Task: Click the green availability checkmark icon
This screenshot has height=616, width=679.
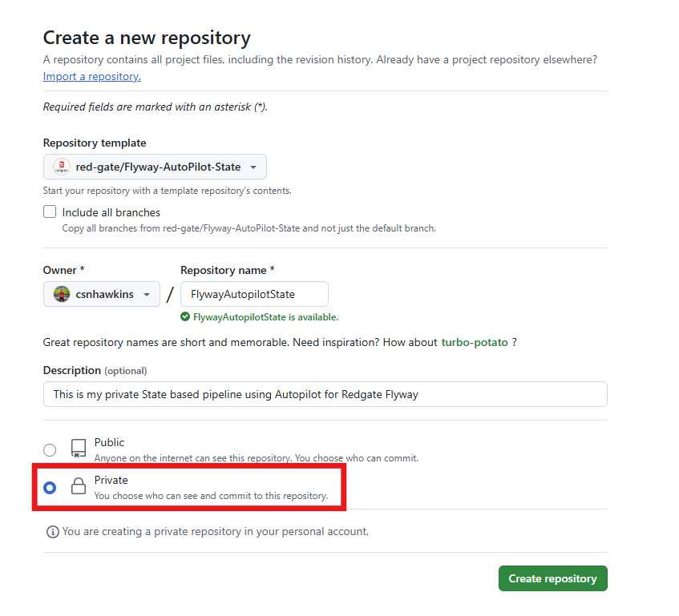Action: [x=185, y=316]
